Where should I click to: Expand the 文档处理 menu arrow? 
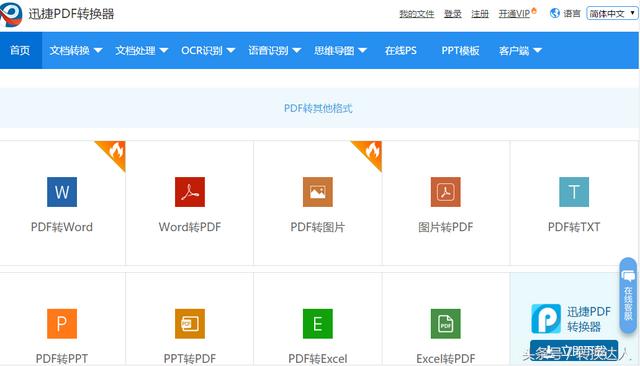coord(164,51)
